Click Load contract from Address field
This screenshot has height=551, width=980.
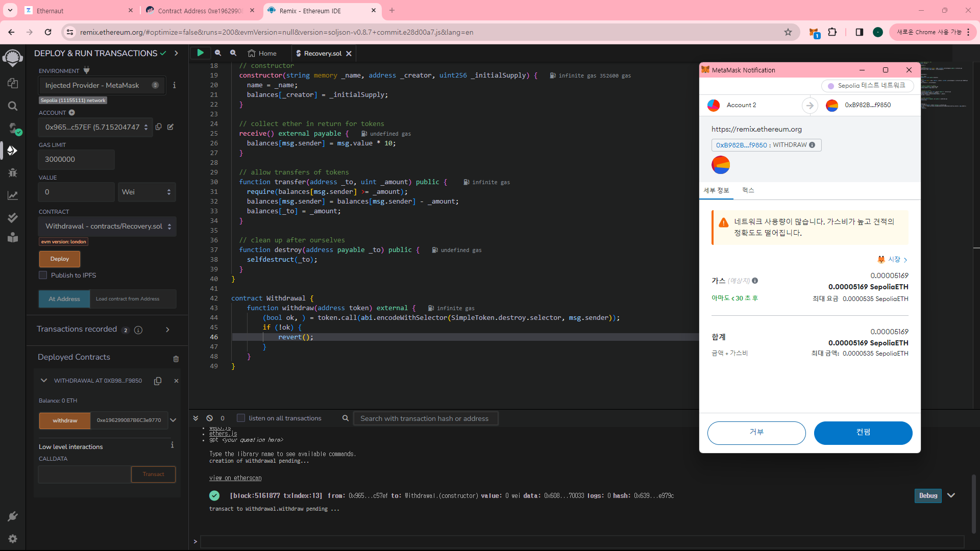133,299
